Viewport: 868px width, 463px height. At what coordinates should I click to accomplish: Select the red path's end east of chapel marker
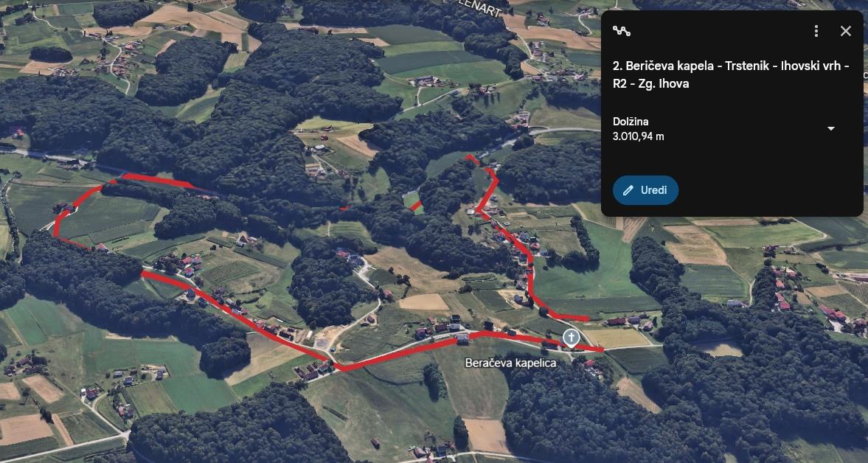(x=597, y=349)
